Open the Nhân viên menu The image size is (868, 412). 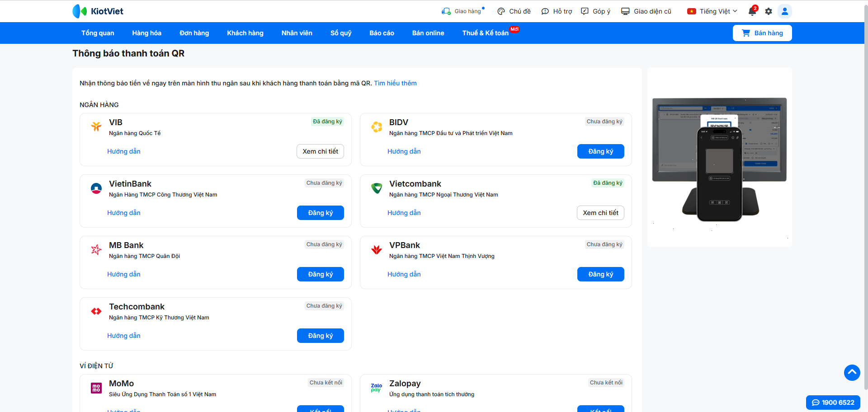pos(297,33)
